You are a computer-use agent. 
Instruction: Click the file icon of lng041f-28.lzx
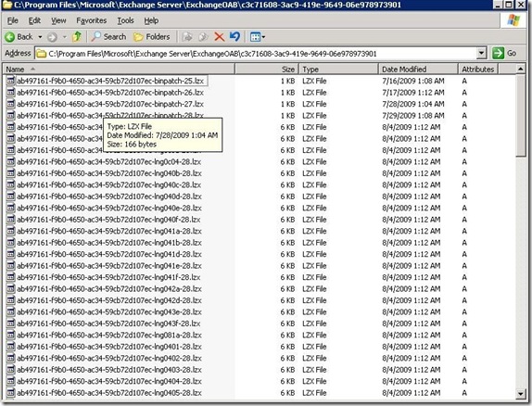[11, 277]
